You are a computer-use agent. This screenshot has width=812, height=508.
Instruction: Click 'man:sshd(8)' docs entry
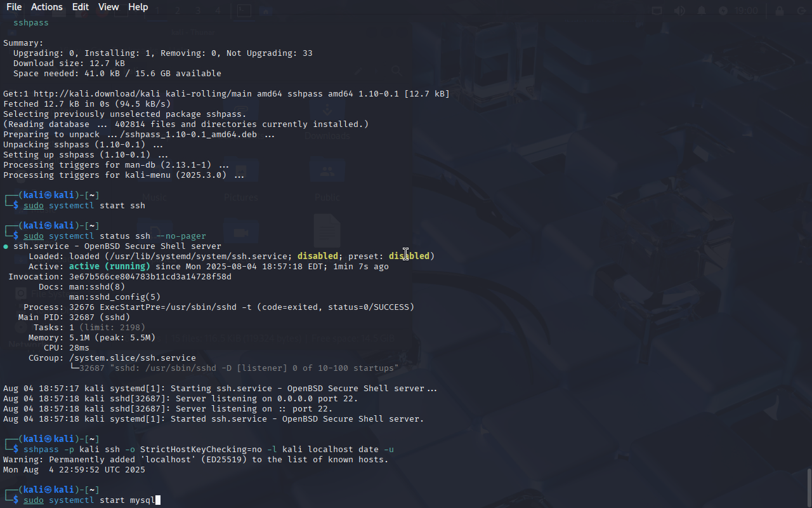coord(97,287)
